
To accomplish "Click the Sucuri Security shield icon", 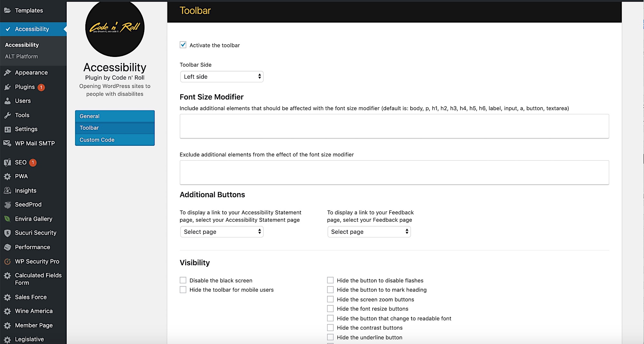I will pyautogui.click(x=7, y=233).
